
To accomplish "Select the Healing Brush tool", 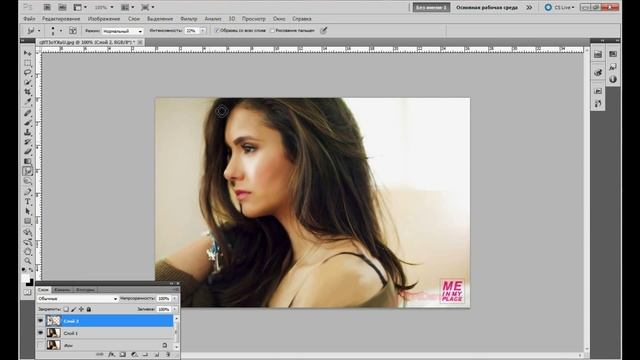I will [x=27, y=113].
